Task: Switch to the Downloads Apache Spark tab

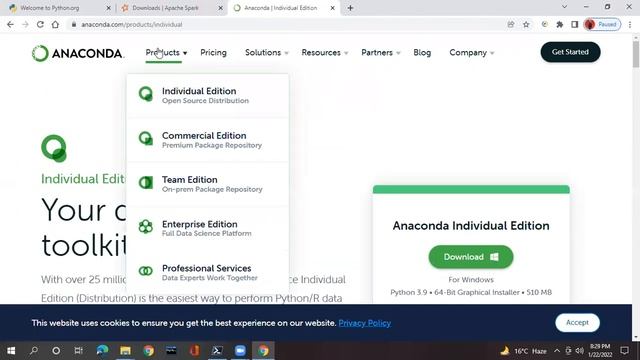Action: click(x=171, y=8)
